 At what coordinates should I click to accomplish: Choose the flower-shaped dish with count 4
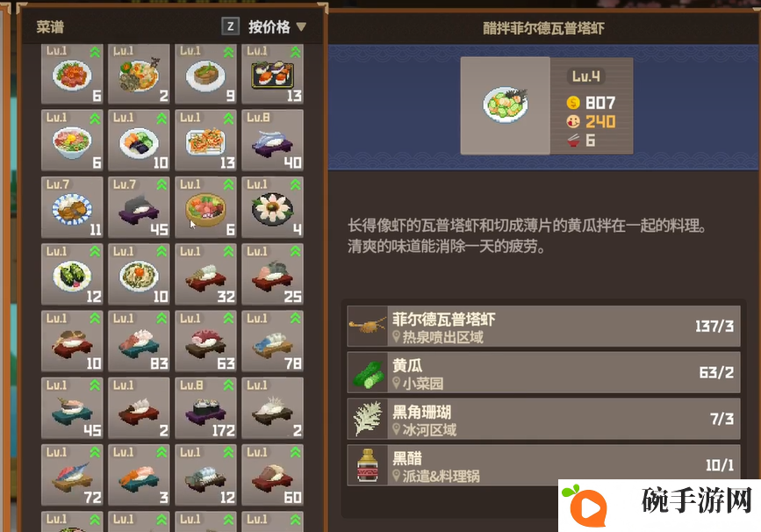click(273, 207)
